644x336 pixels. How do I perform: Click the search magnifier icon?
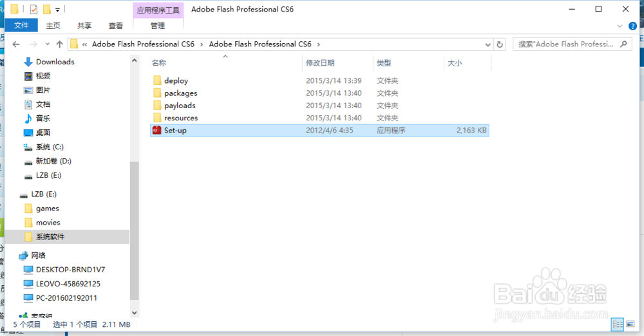click(x=623, y=44)
